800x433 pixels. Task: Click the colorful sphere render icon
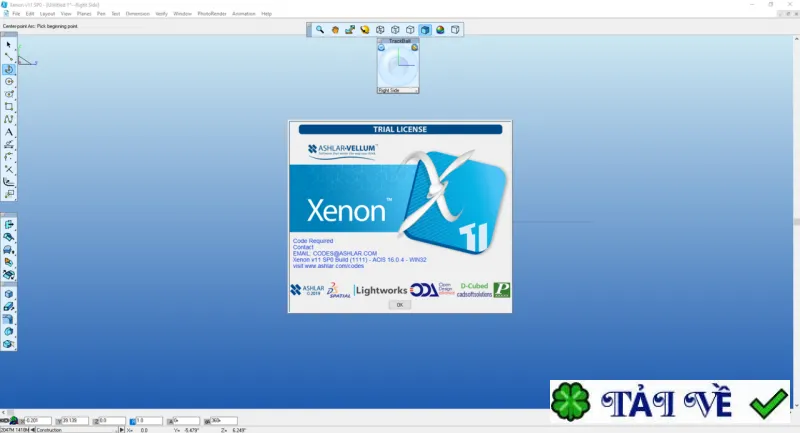click(x=440, y=30)
